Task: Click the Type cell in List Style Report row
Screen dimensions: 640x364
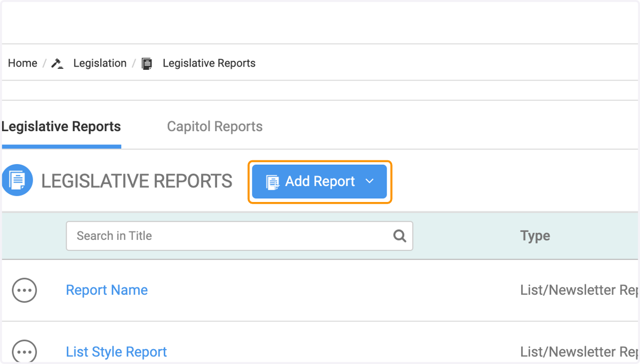Action: [579, 352]
